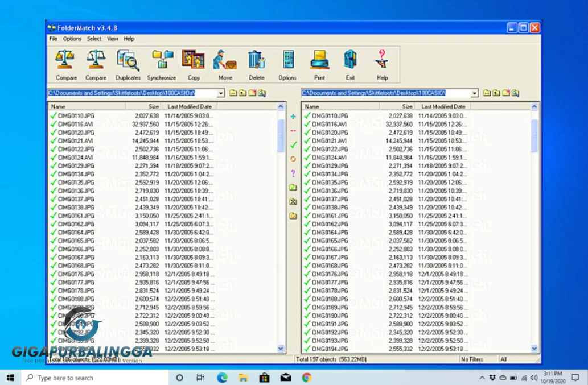Open Google Chrome from the taskbar
Viewport: 588px width, 385px height.
tap(307, 378)
